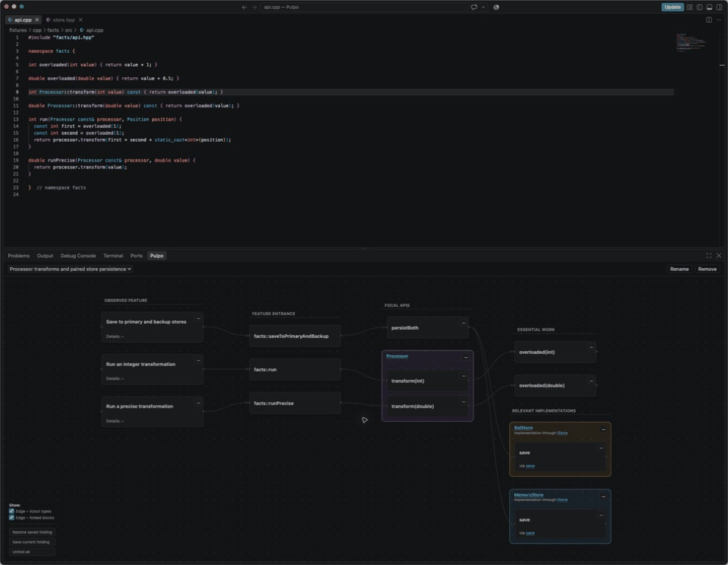This screenshot has width=728, height=565.
Task: Open the editor more actions menu
Action: click(x=718, y=20)
